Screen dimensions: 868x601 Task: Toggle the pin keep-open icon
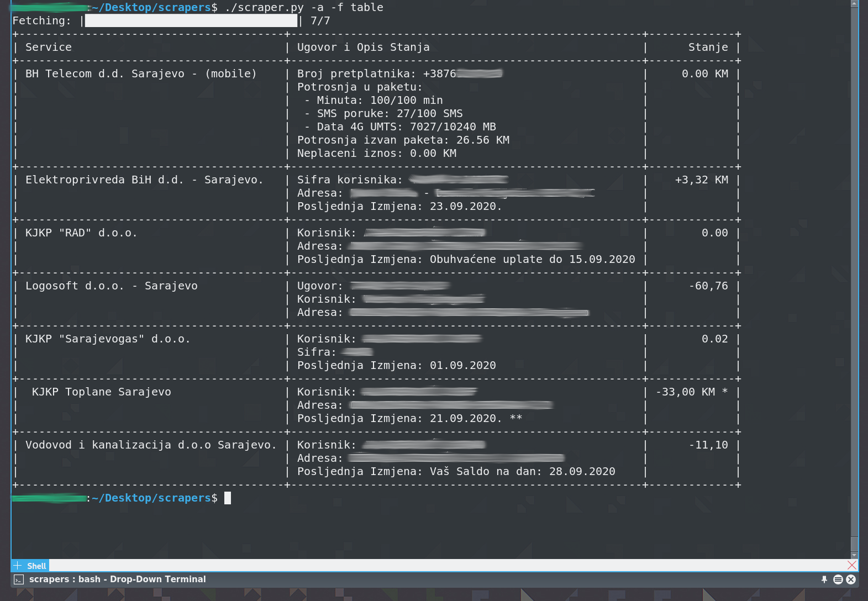click(x=824, y=579)
